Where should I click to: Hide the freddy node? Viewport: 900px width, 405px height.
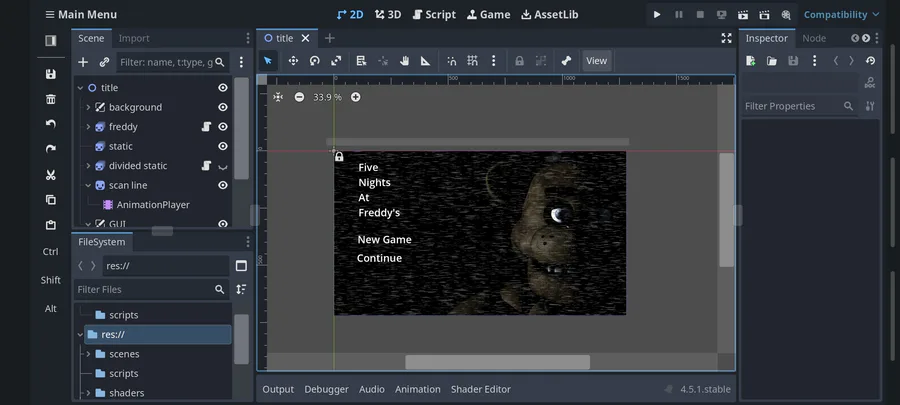(223, 127)
